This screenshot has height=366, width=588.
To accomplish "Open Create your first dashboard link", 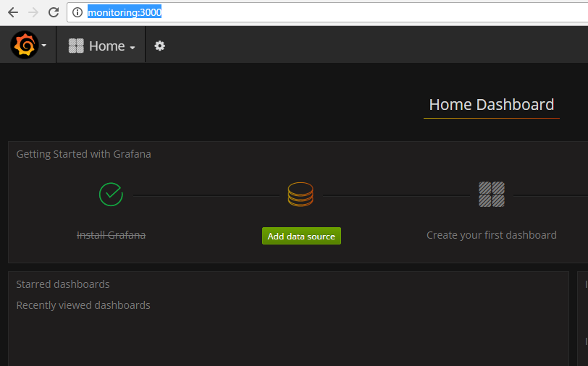I will pos(492,235).
